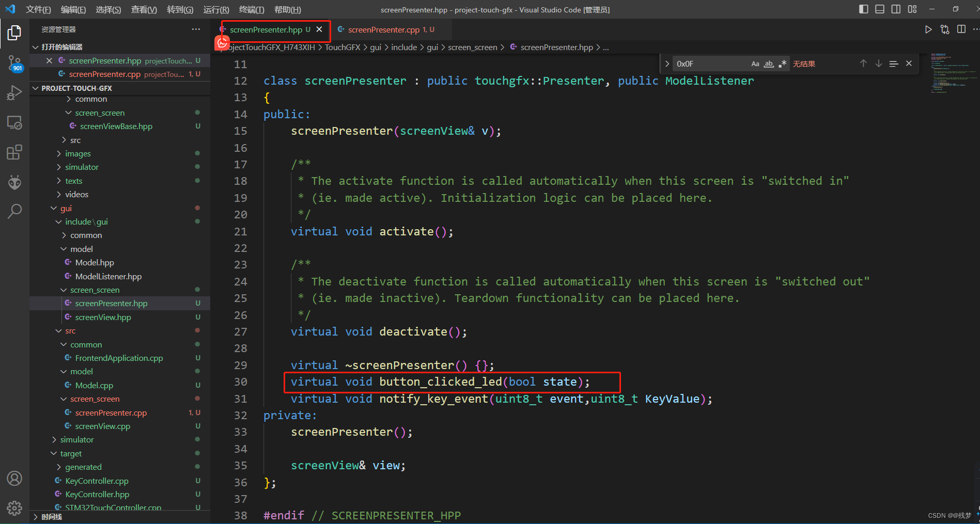Screen dimensions: 980x524
Task: Open Source Control view with 901 badge
Action: (14, 63)
